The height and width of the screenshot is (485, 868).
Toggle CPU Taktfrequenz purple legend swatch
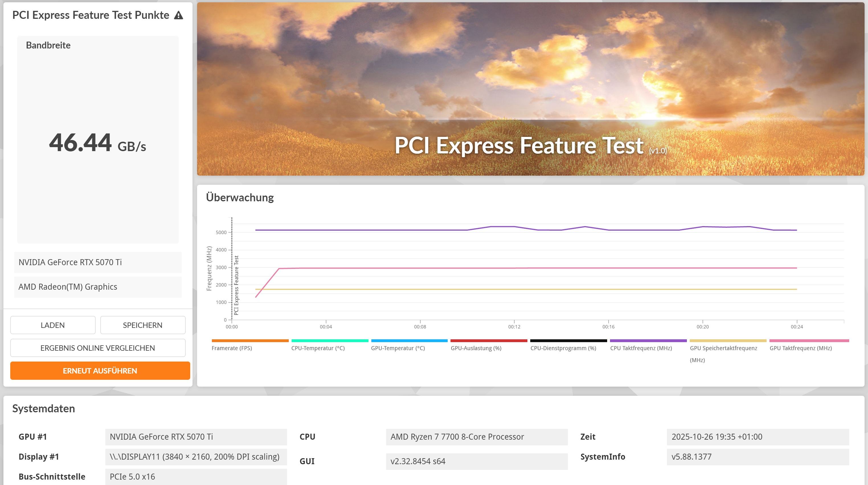click(x=648, y=341)
